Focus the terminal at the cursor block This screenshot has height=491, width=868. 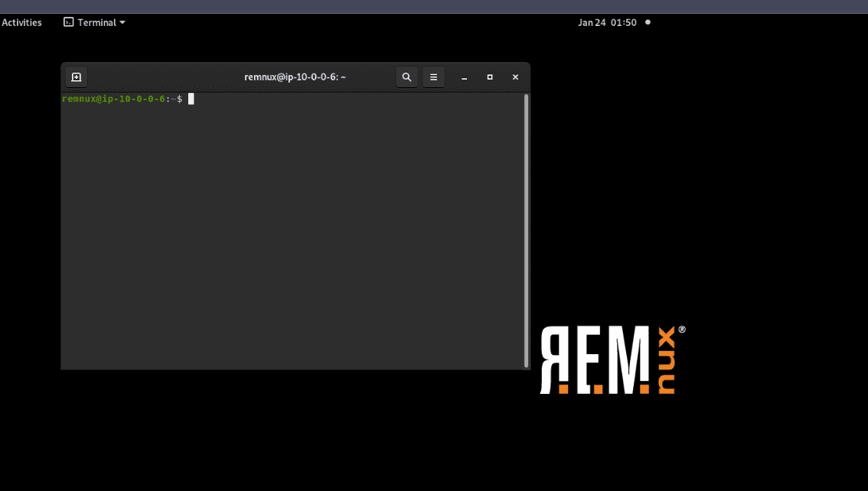pyautogui.click(x=191, y=99)
